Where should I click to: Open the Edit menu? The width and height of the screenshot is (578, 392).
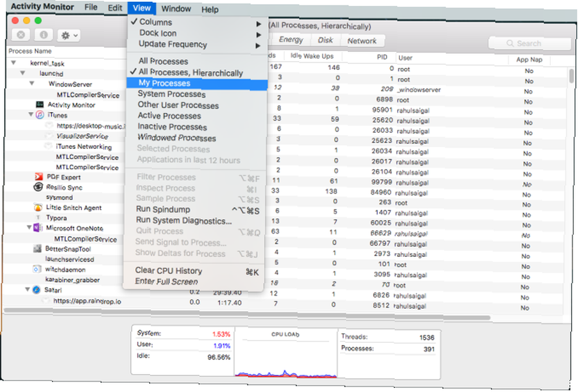click(x=115, y=8)
